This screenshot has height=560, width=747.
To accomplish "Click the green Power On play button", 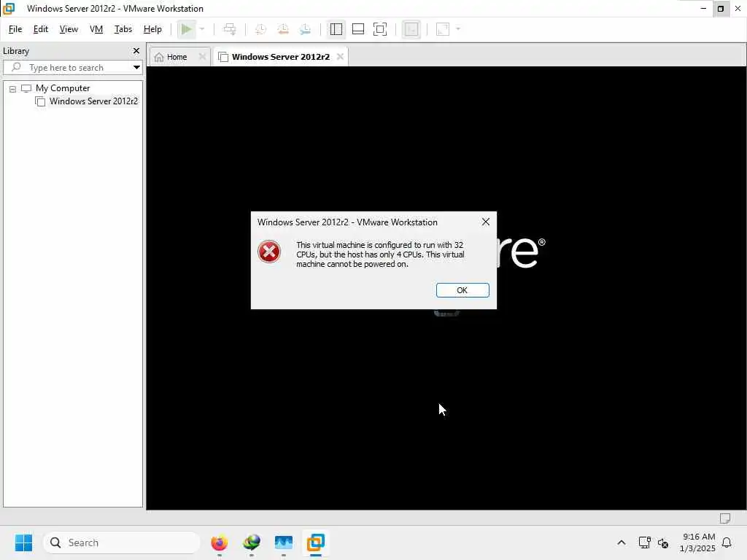I will [x=186, y=29].
